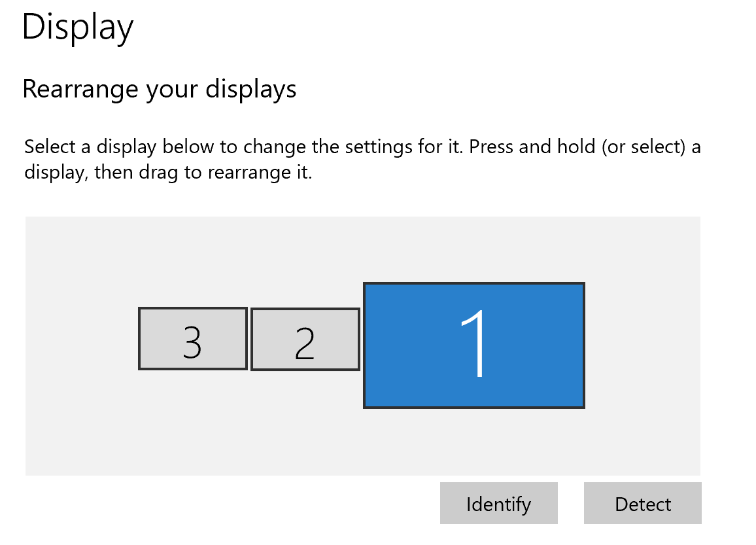Select display 3 in the arrangement diagram
The image size is (756, 545).
(192, 338)
